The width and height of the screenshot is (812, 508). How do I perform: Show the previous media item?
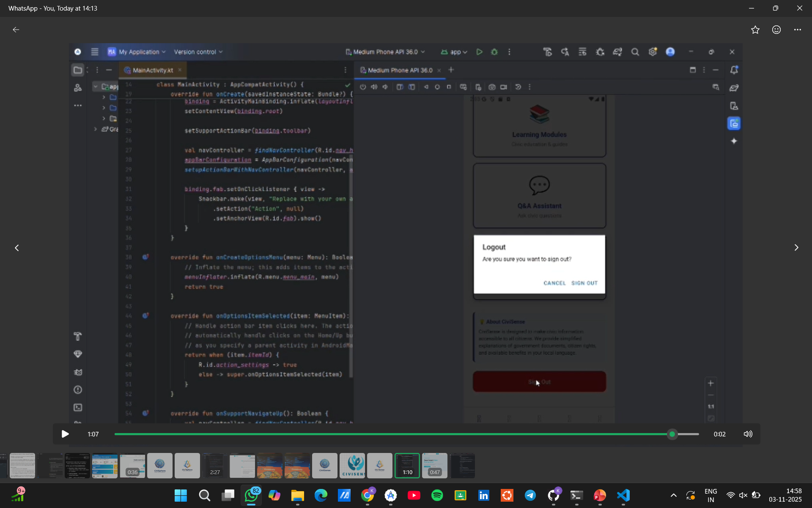pyautogui.click(x=17, y=248)
